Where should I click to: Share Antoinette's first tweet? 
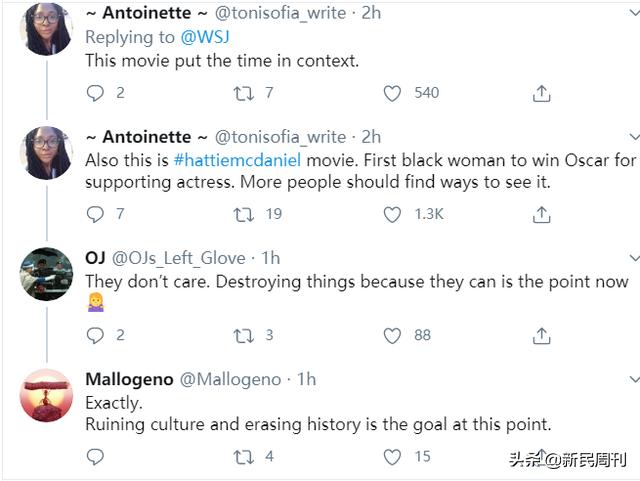[x=541, y=93]
